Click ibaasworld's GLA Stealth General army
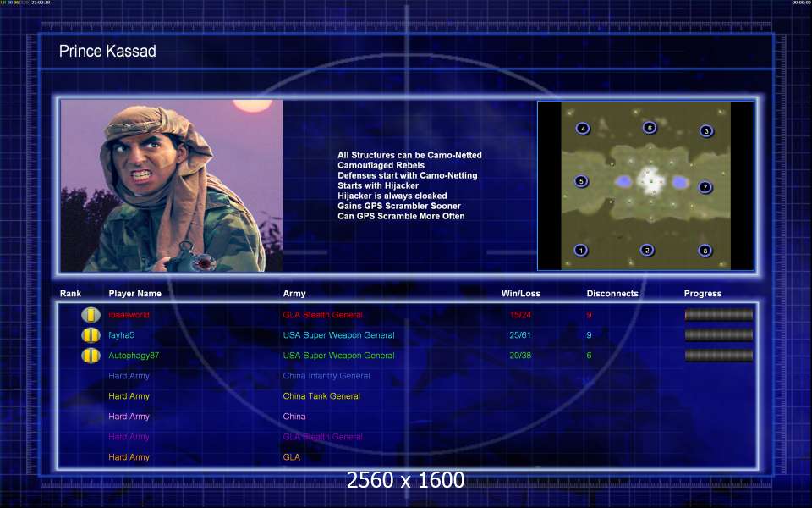This screenshot has width=812, height=508. 322,315
